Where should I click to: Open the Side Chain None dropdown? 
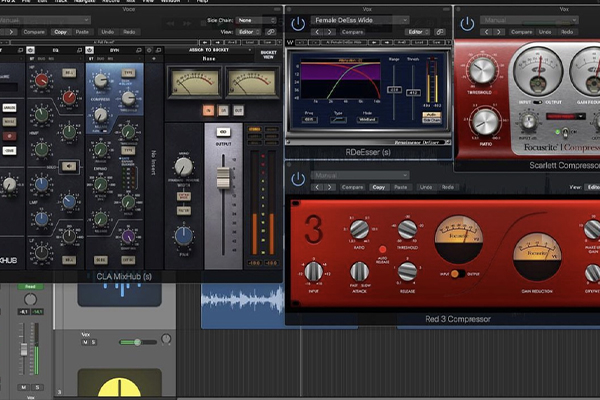coord(256,20)
